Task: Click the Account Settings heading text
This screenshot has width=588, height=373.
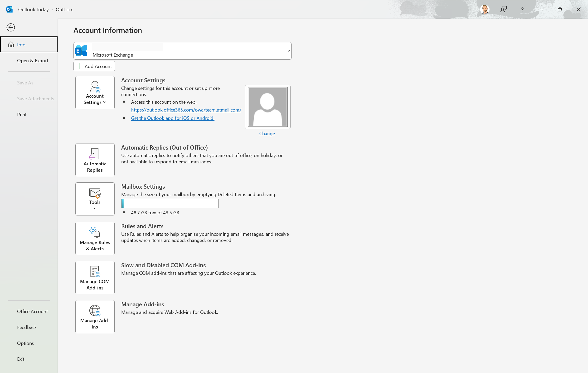Action: 143,80
